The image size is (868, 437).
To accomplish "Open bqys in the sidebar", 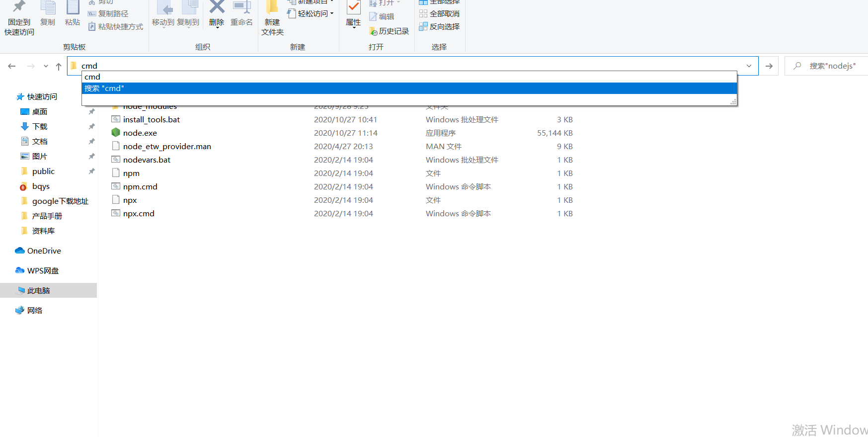I will point(35,186).
